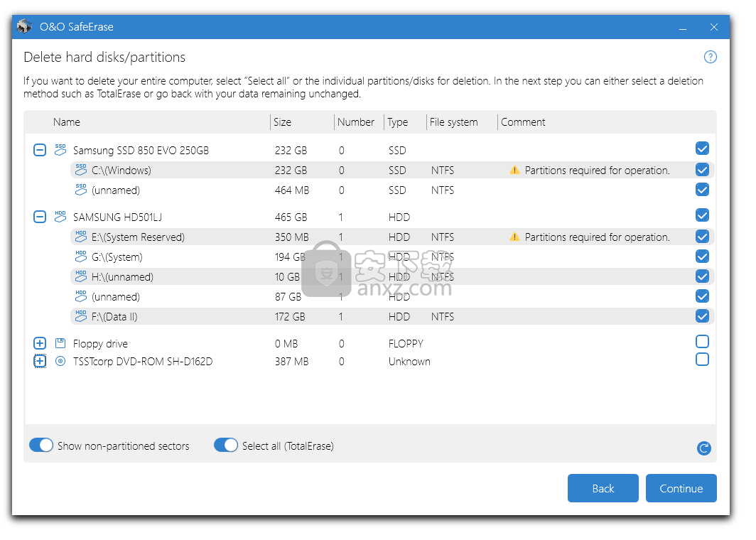This screenshot has width=756, height=540.
Task: Click the FLOPPY type value
Action: [406, 344]
